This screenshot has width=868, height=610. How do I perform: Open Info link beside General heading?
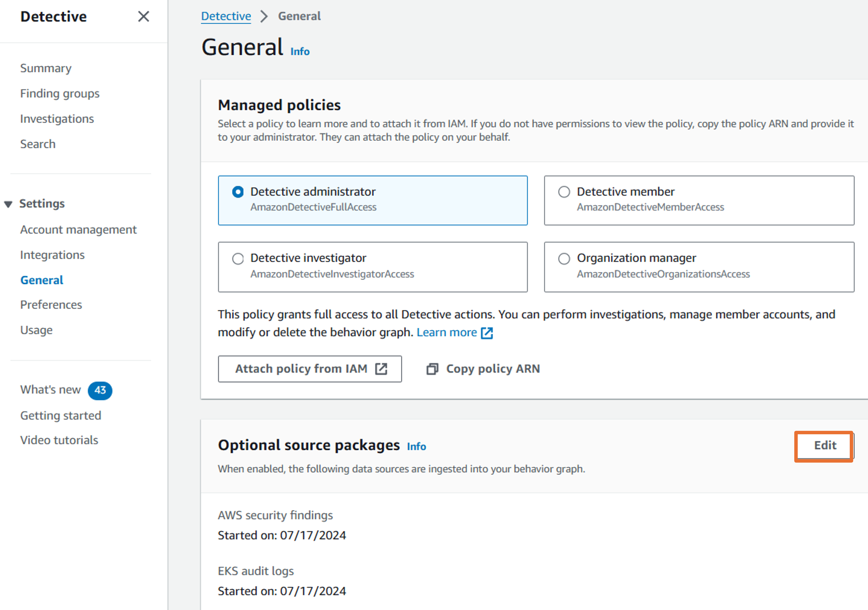[300, 52]
